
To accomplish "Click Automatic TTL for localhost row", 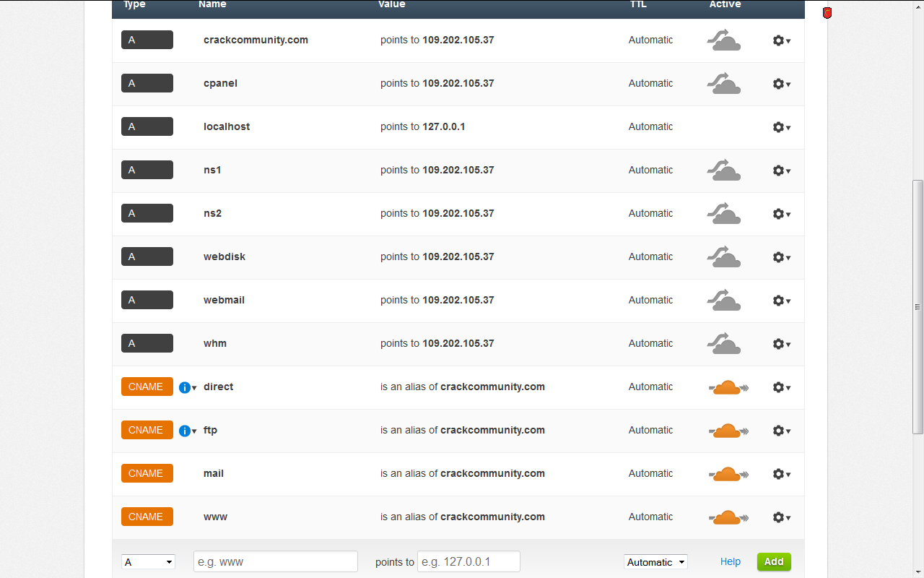I will coord(650,126).
